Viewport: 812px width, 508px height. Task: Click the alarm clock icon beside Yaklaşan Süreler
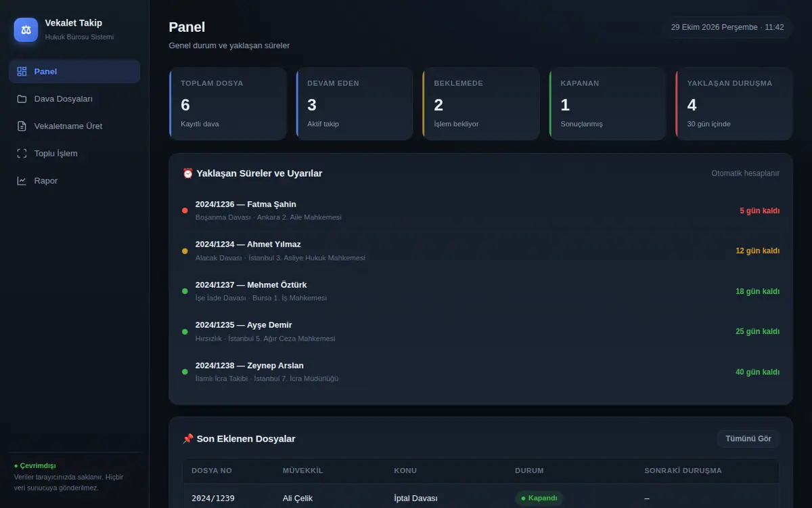188,173
